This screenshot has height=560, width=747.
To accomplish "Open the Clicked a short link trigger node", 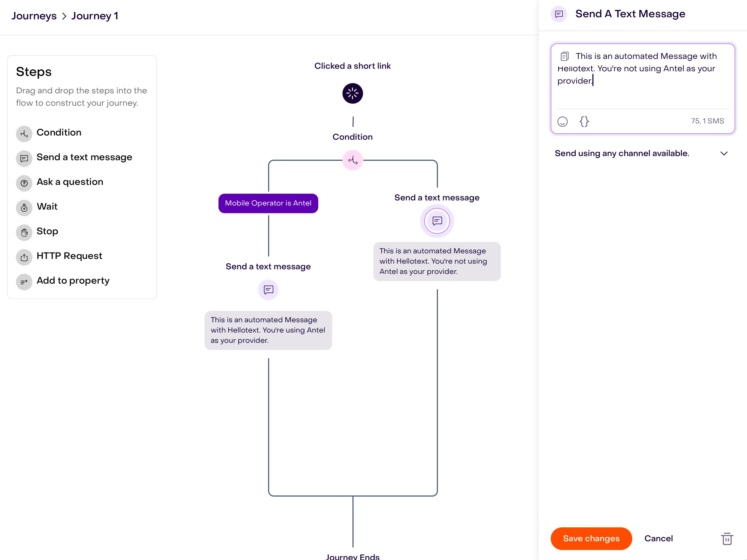I will [x=353, y=93].
